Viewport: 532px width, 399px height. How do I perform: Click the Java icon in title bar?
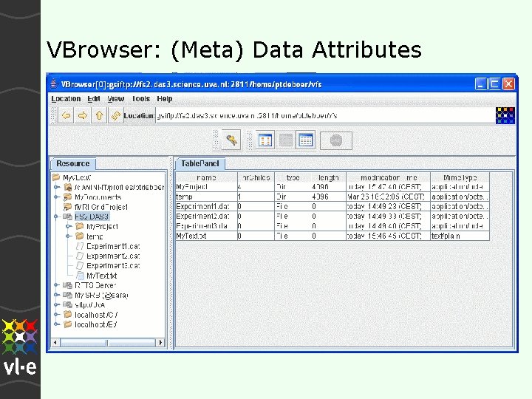54,83
